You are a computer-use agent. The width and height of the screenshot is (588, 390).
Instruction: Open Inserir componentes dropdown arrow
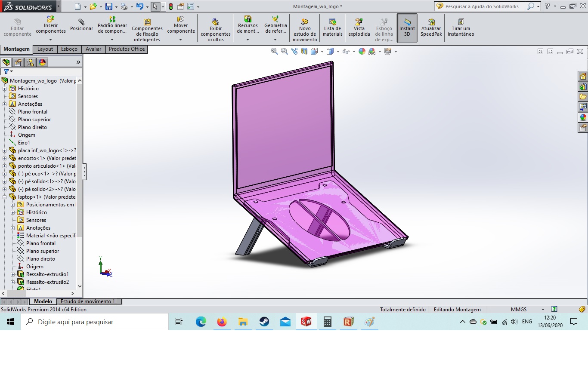click(x=51, y=40)
